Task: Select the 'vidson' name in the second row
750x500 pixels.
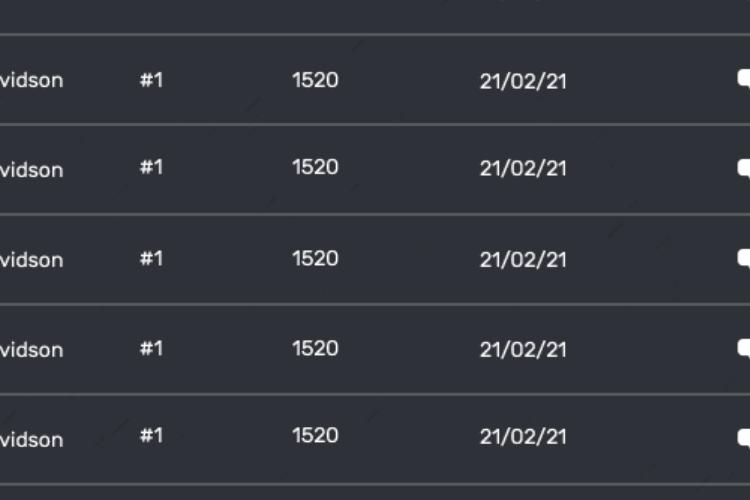Action: pos(32,170)
